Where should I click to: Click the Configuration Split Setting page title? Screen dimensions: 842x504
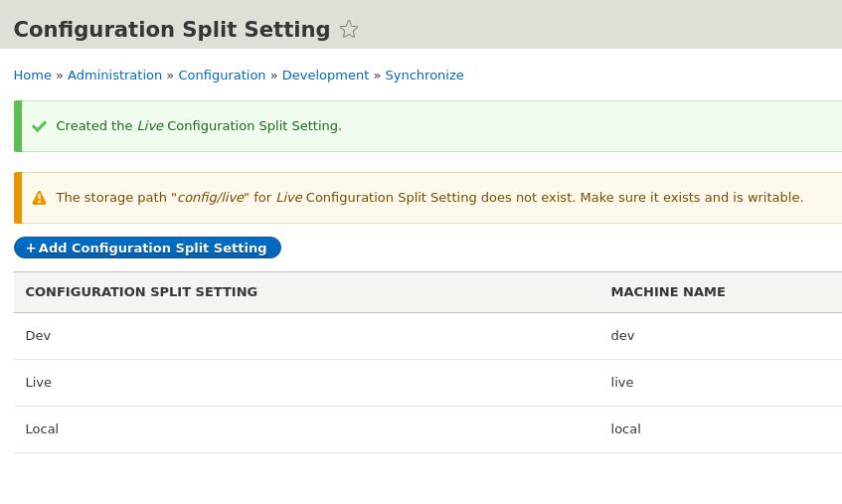tap(172, 29)
